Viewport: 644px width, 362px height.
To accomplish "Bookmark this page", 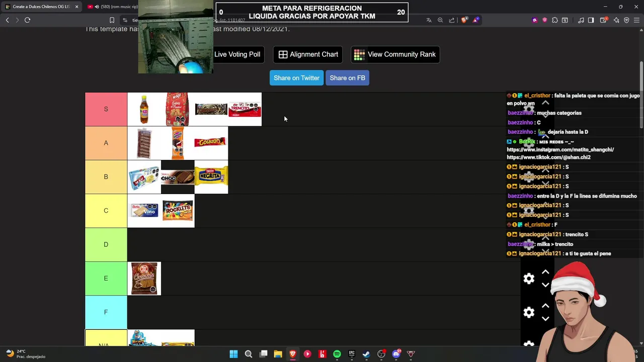I will tap(112, 20).
